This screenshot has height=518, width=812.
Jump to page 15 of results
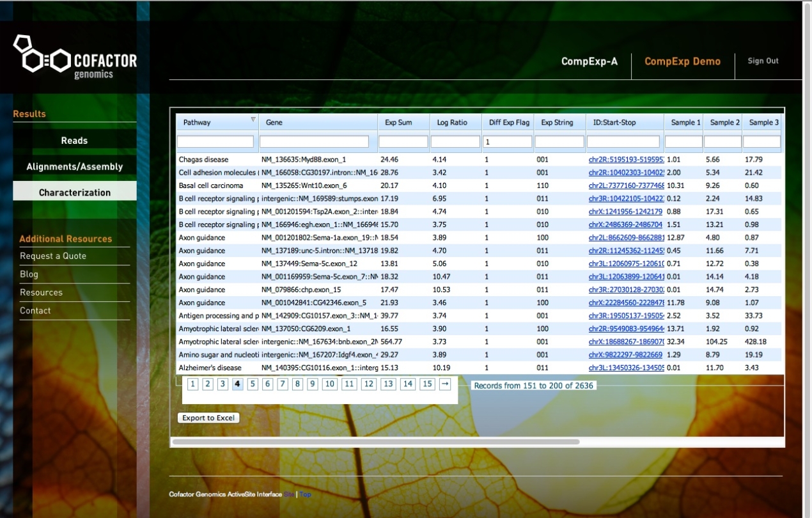pos(427,384)
